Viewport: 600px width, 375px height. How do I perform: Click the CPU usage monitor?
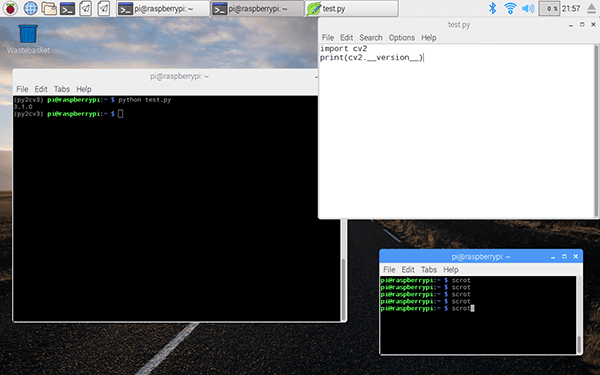(x=549, y=8)
